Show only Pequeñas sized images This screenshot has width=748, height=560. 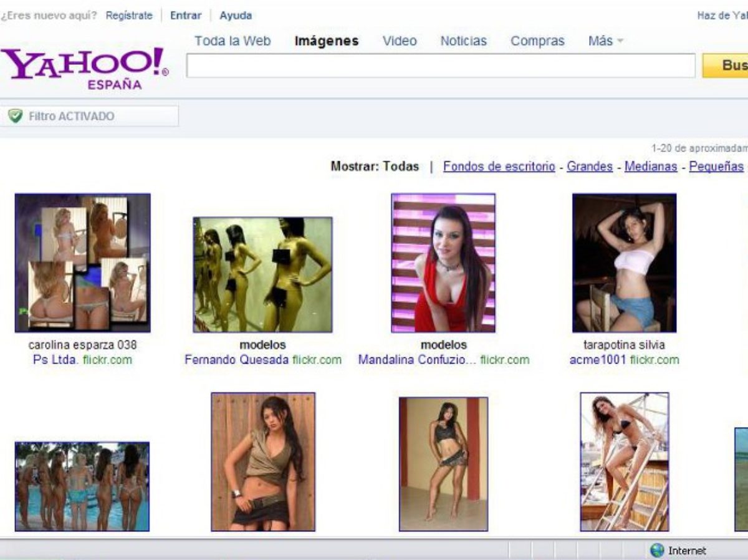[716, 167]
